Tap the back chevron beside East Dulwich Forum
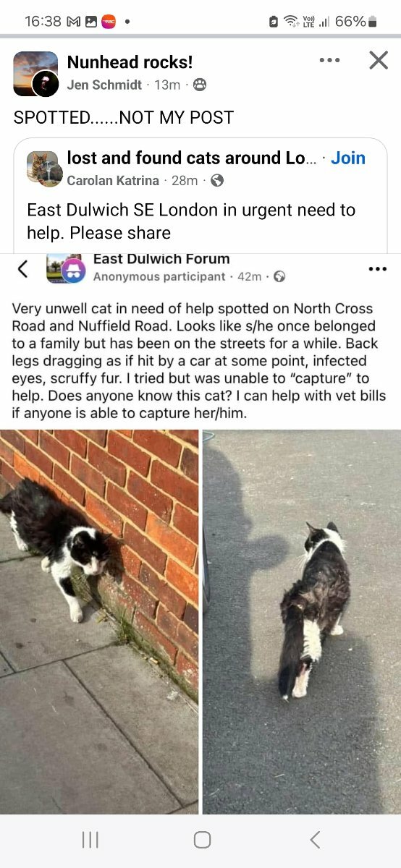The image size is (401, 868). pyautogui.click(x=22, y=269)
